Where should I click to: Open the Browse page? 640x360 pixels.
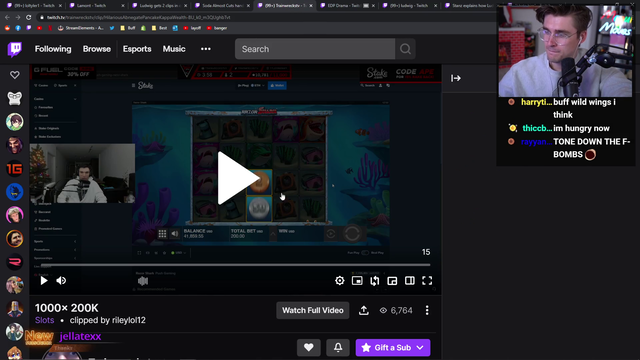click(97, 49)
